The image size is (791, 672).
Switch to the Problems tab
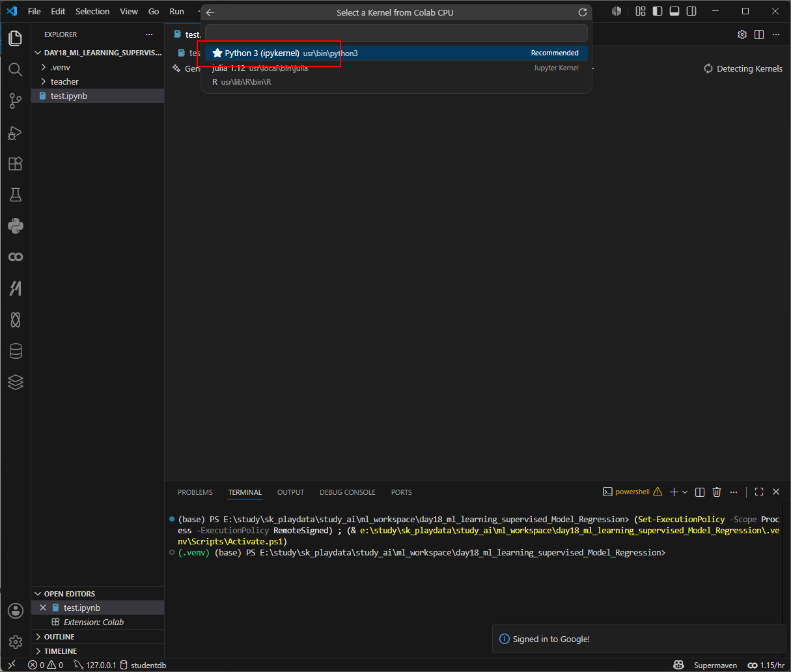point(195,492)
